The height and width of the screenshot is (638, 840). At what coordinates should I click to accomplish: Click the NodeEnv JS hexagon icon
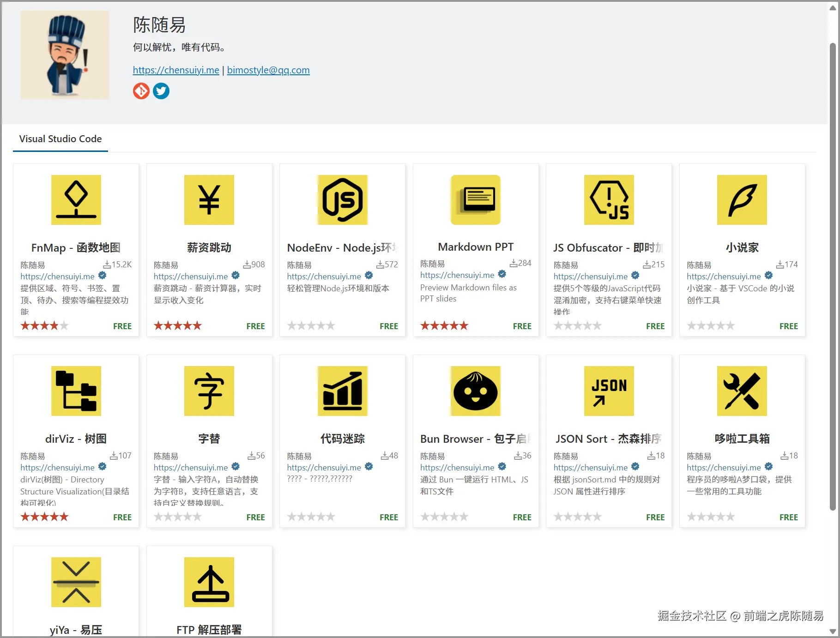pos(342,200)
